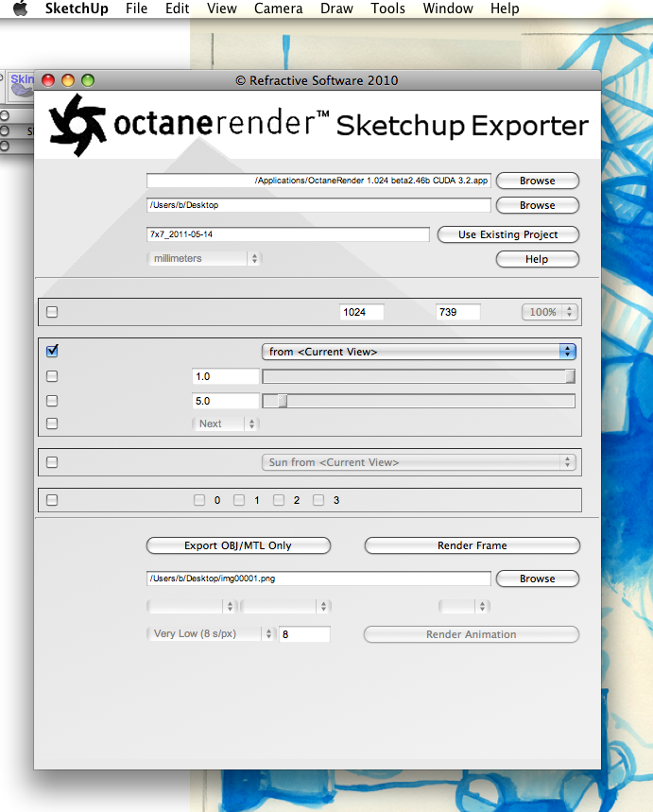Image resolution: width=653 pixels, height=812 pixels.
Task: Click the Render Animation button
Action: (472, 634)
